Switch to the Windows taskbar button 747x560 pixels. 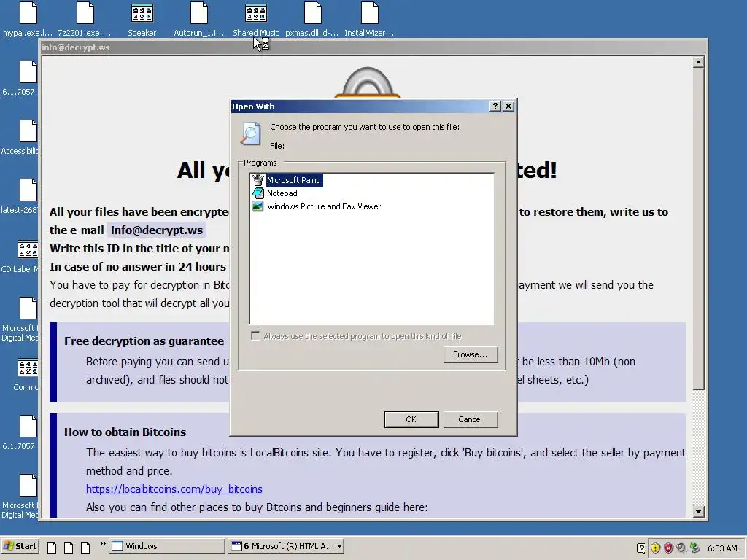(167, 546)
